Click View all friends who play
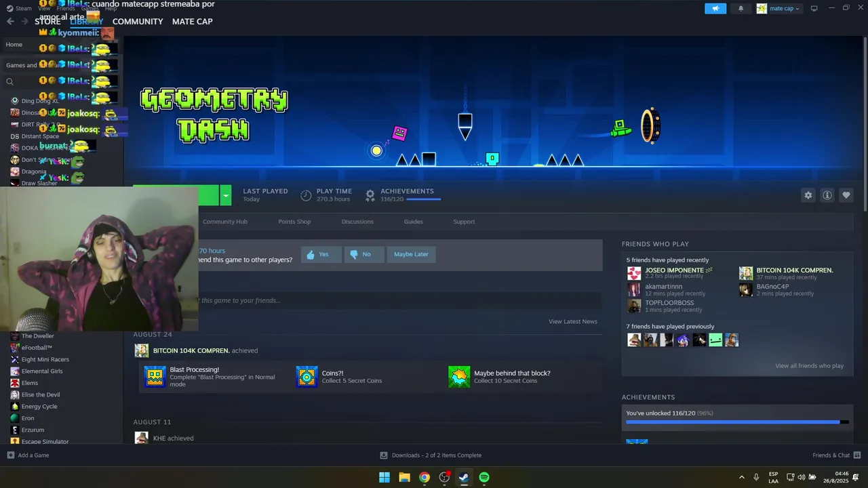Screen dimensions: 868x488 (809, 365)
